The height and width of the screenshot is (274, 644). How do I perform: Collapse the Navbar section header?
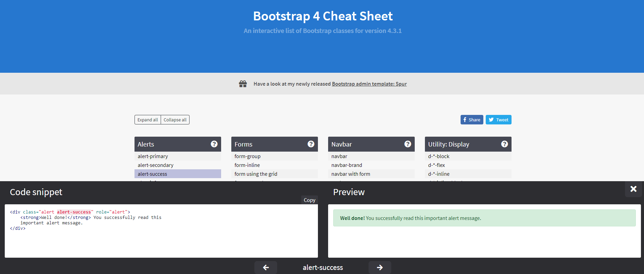(371, 144)
